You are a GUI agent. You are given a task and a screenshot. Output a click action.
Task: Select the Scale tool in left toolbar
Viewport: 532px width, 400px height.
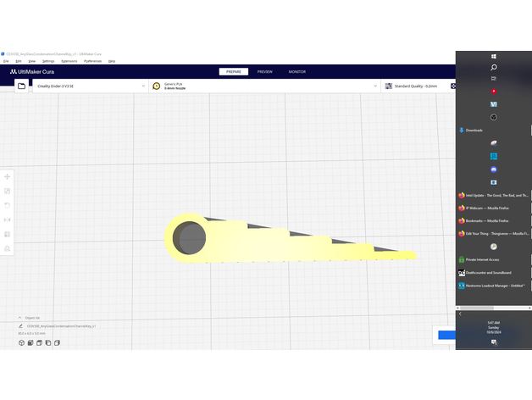8,191
